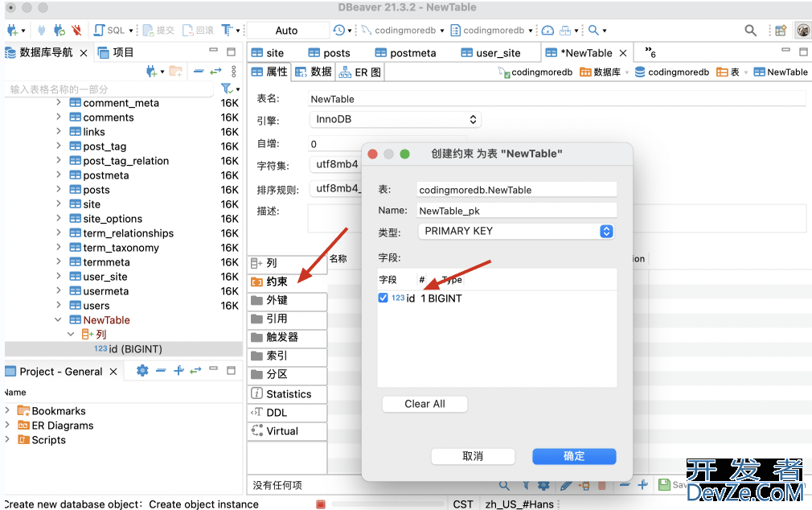
Task: Open the SQL editor toolbar button
Action: (110, 30)
